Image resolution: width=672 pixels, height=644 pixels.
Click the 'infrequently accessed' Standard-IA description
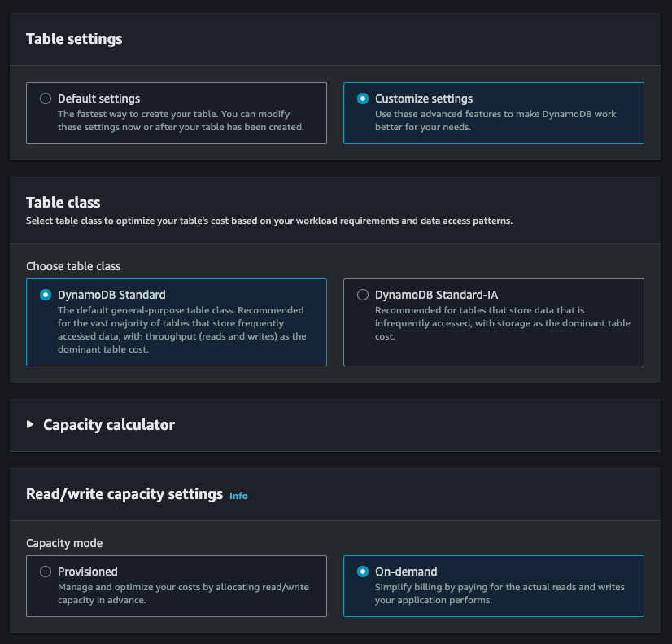click(503, 323)
